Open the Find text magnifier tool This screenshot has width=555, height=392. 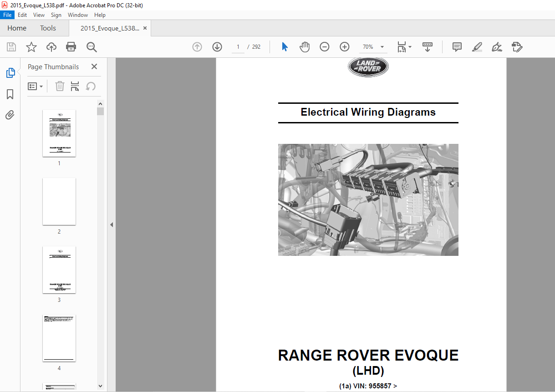(x=92, y=47)
